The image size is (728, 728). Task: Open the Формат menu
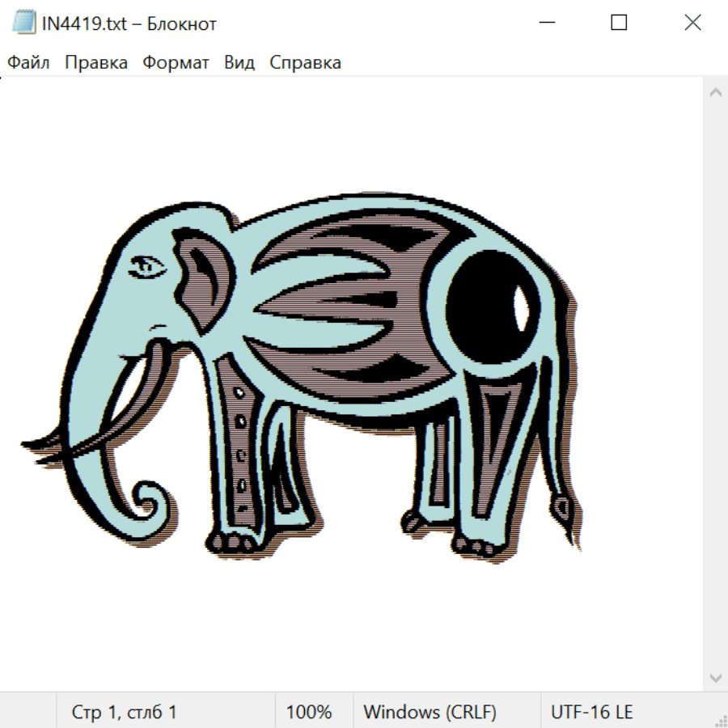tap(176, 63)
